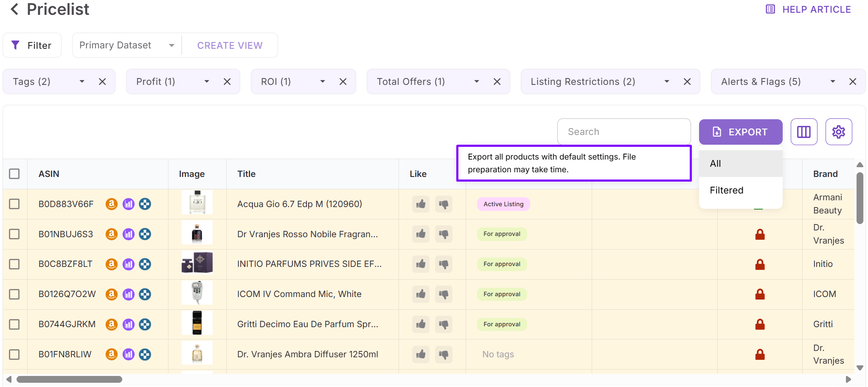This screenshot has width=868, height=387.
Task: Open the Amazon product page icon for B0D883V66F
Action: (x=111, y=204)
